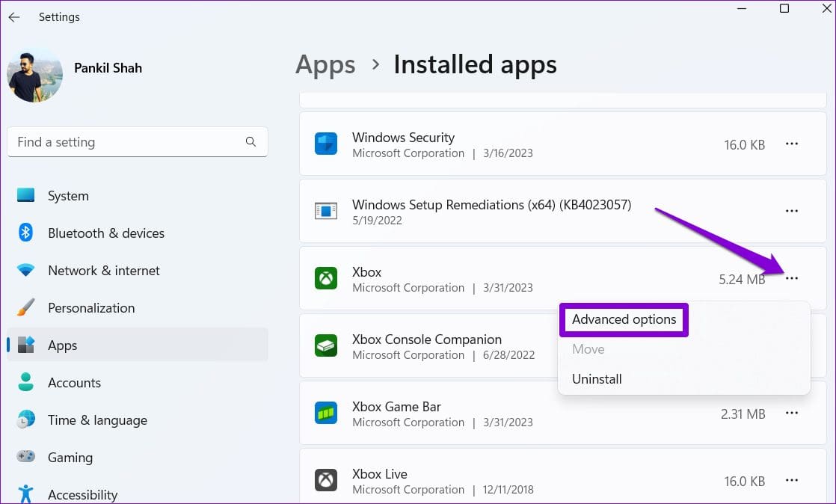
Task: Open Personalization settings
Action: (x=137, y=308)
